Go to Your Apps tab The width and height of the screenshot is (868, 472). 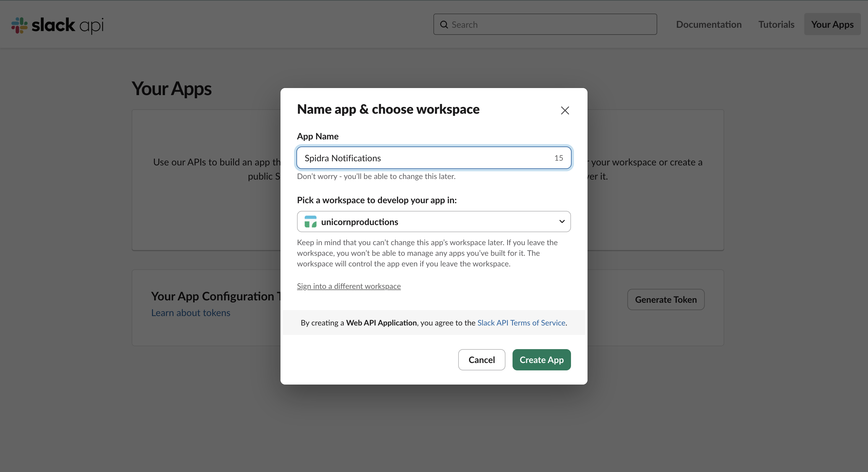[x=832, y=24]
